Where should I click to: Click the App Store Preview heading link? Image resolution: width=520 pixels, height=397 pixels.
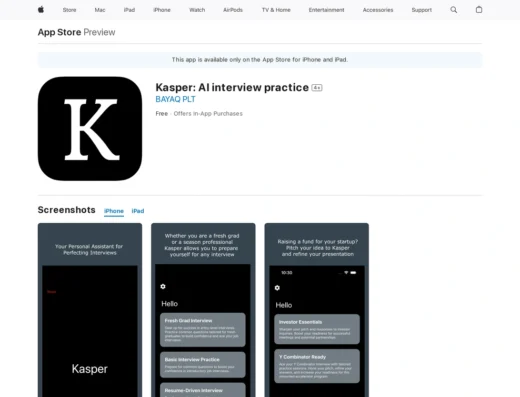[76, 32]
